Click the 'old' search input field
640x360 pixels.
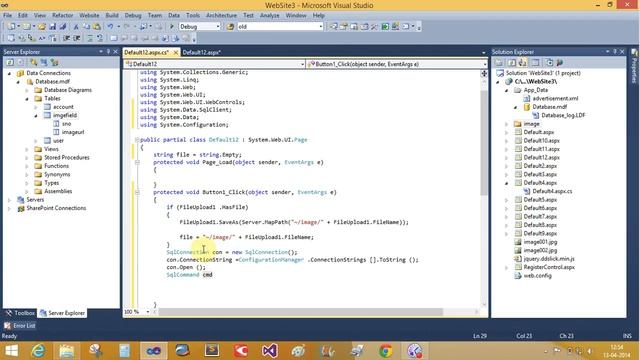point(277,27)
